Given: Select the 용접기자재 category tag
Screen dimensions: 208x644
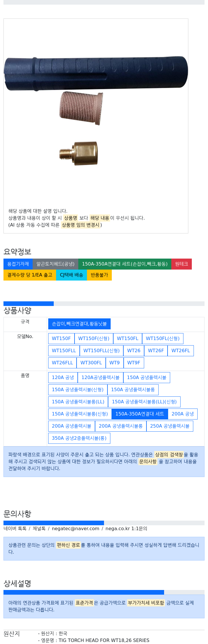Looking at the screenshot, I should pos(18,264).
